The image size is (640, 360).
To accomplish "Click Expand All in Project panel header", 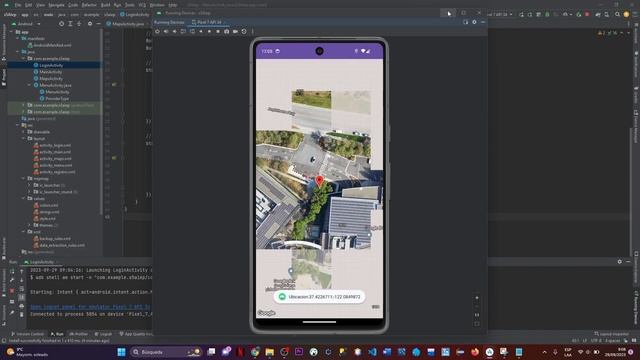I will (x=70, y=24).
